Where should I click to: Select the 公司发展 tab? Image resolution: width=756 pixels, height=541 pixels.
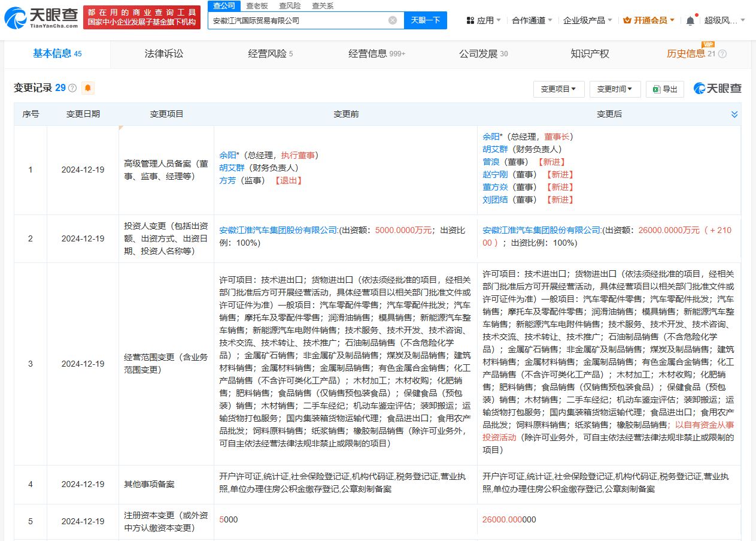(484, 54)
